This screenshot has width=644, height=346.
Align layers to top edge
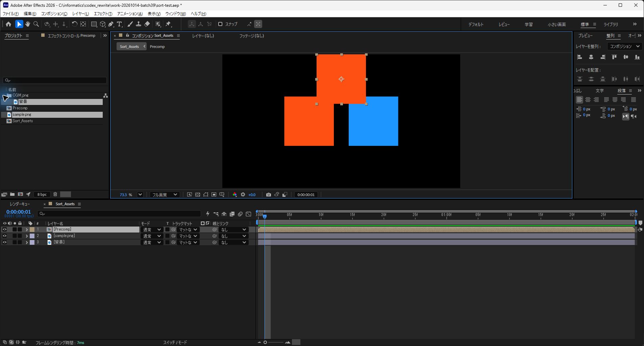[x=614, y=57]
